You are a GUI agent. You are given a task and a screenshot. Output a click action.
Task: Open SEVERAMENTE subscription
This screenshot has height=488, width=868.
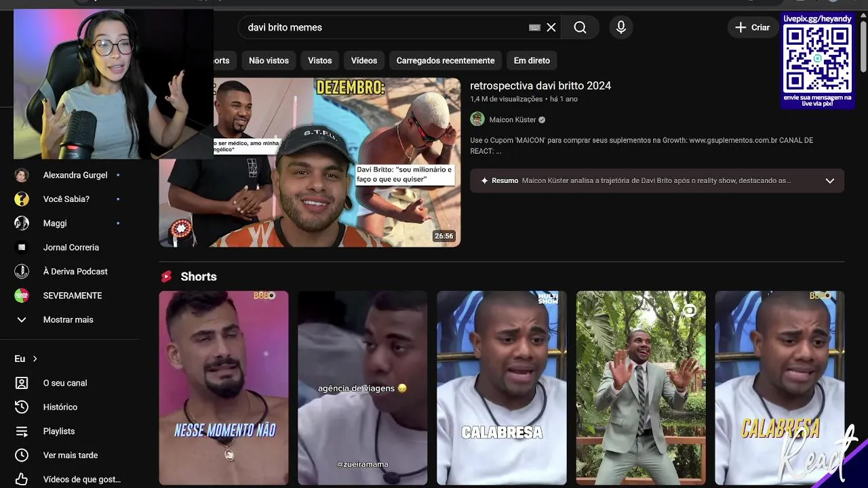click(73, 296)
